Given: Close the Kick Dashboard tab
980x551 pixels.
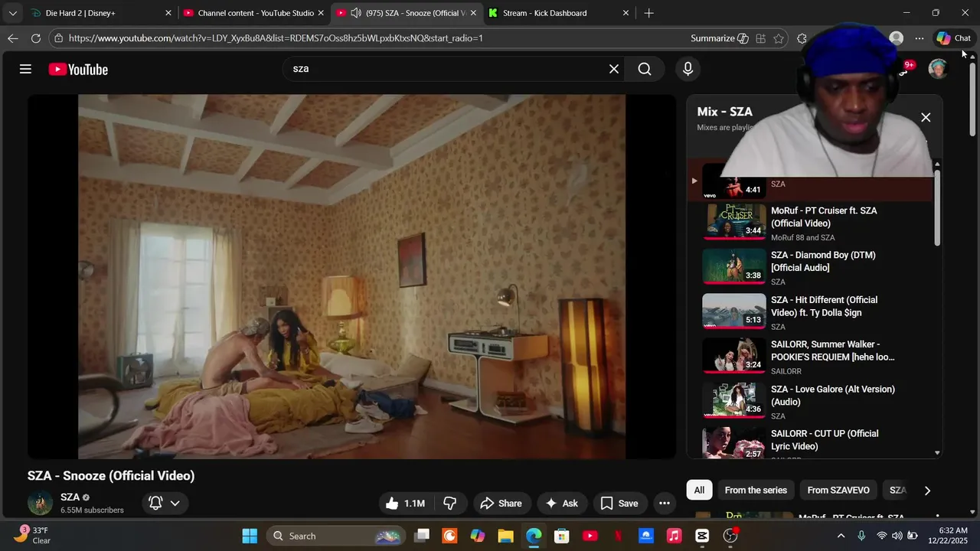Looking at the screenshot, I should click(626, 13).
